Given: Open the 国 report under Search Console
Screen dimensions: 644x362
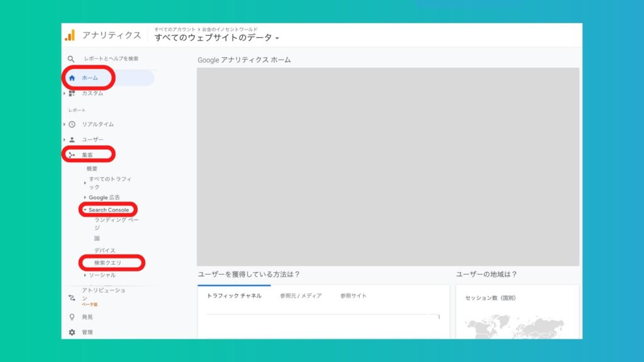Looking at the screenshot, I should [x=97, y=238].
